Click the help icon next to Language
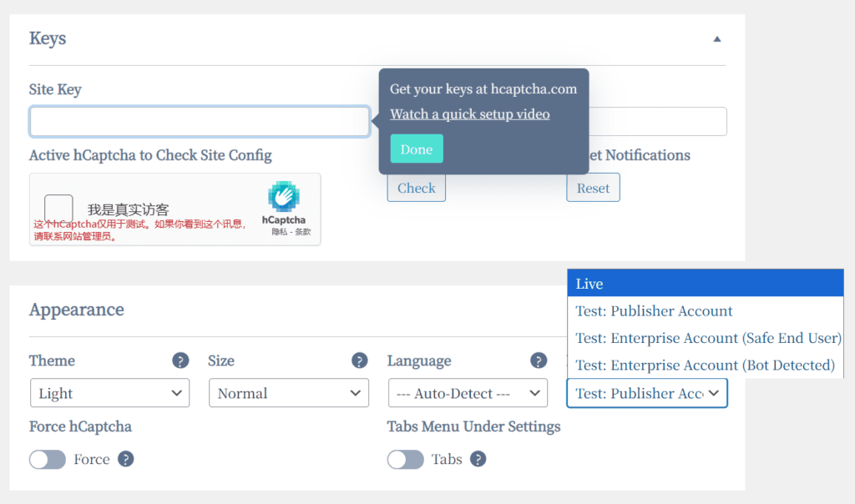Screen dimensions: 855x504 pyautogui.click(x=539, y=360)
